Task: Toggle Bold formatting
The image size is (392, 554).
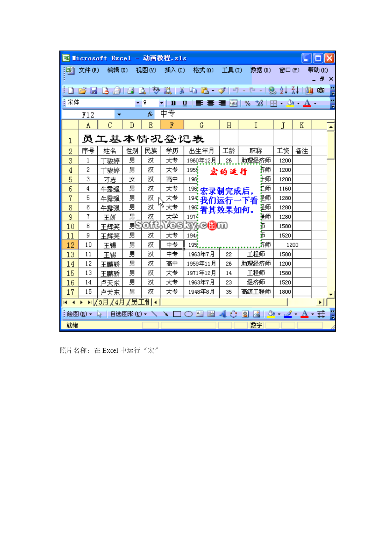Action: tap(173, 103)
